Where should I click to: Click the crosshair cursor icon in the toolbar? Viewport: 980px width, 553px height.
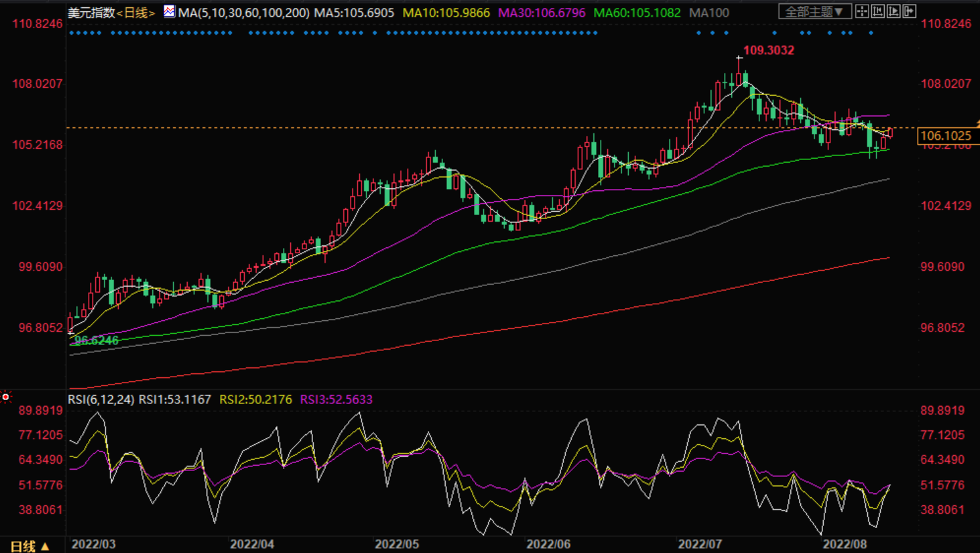click(x=862, y=12)
